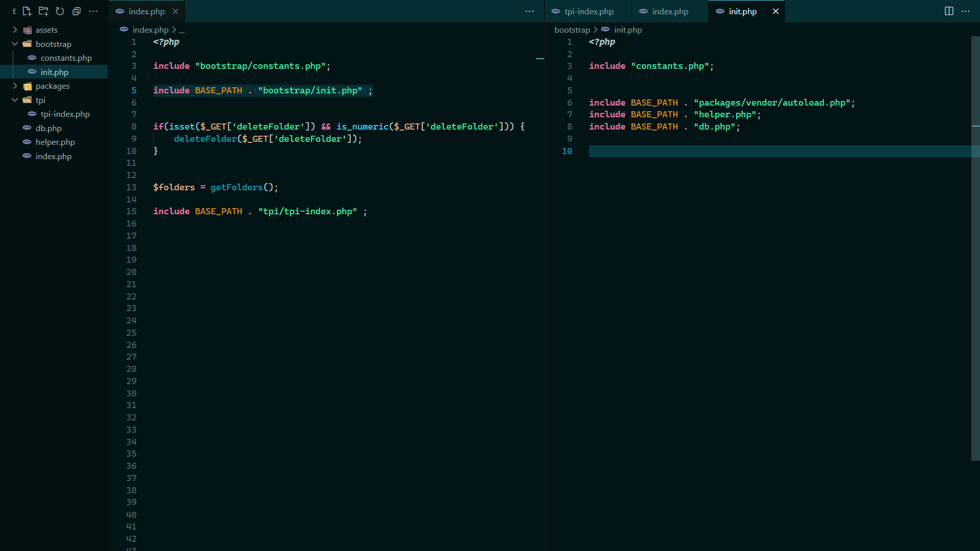This screenshot has height=551, width=980.
Task: Click the <?php tag in left editor
Action: (166, 42)
